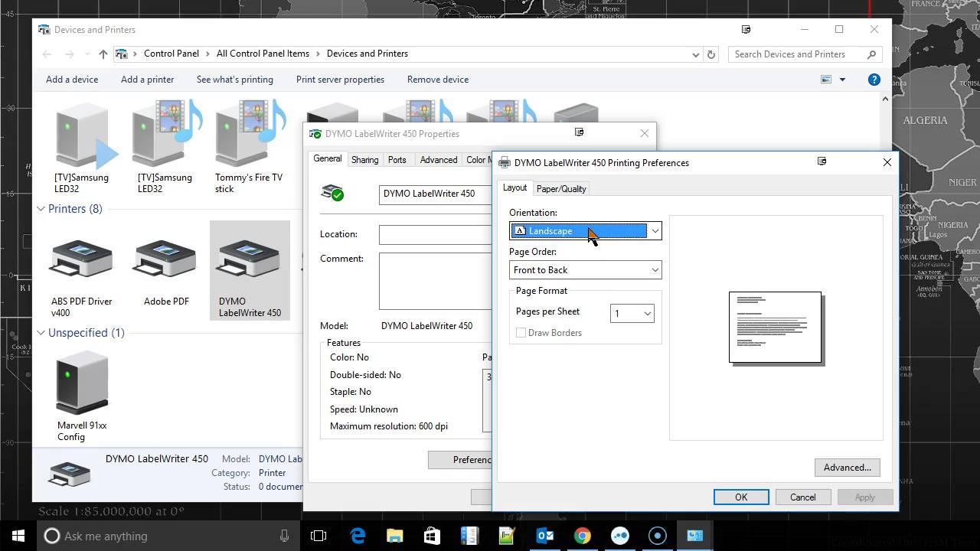This screenshot has height=551, width=980.
Task: Click the white two-dots taskbar icon
Action: pos(620,536)
